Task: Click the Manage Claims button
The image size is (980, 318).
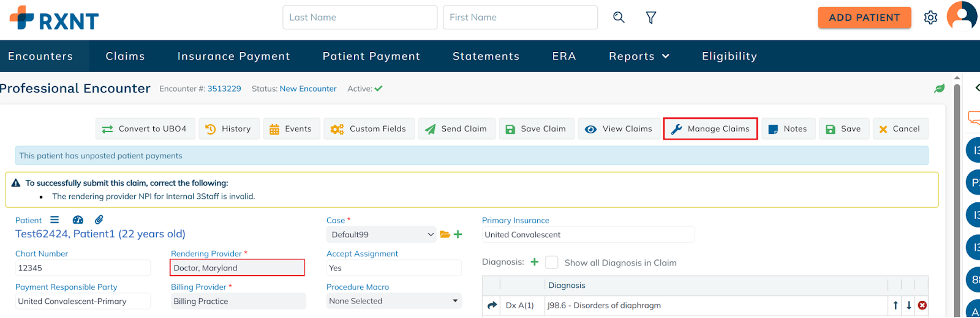Action: 710,129
